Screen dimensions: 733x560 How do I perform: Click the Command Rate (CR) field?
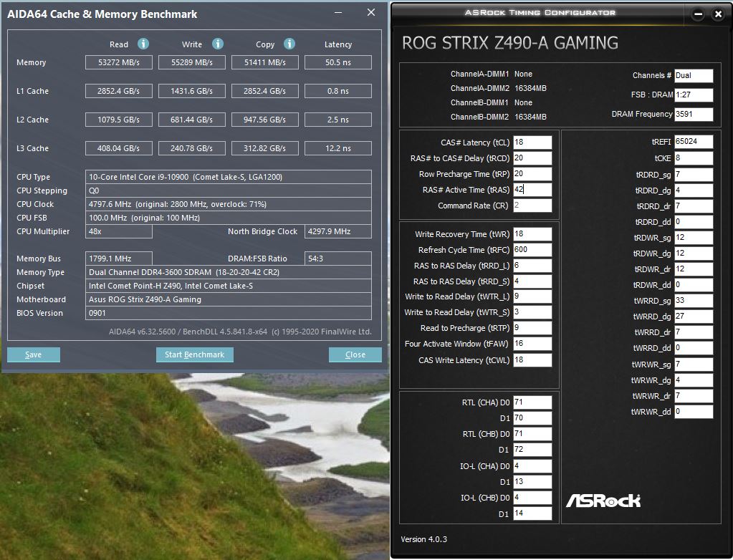532,206
